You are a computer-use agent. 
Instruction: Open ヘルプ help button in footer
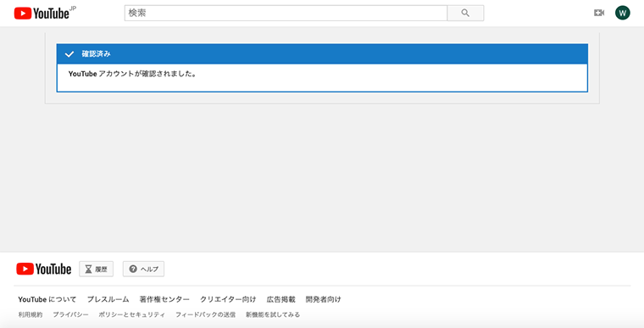tap(143, 270)
